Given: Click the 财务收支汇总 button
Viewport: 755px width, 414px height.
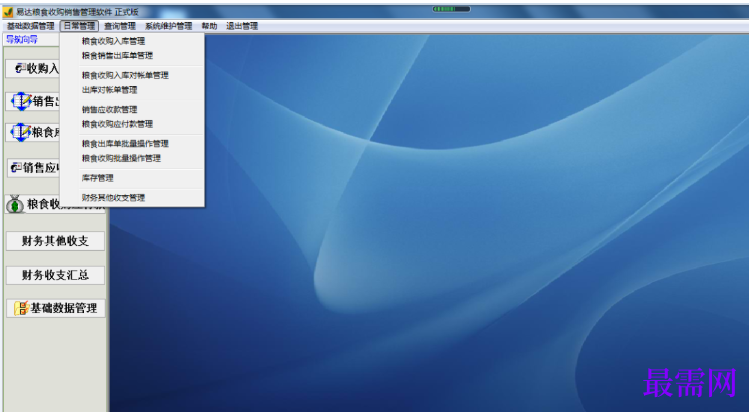Looking at the screenshot, I should pyautogui.click(x=55, y=275).
